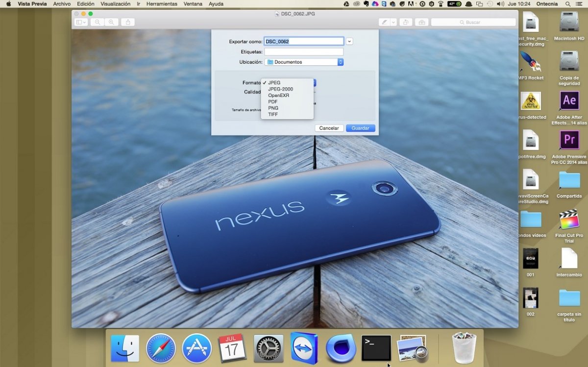Focus the Buscar search field
The height and width of the screenshot is (367, 588).
[x=473, y=22]
